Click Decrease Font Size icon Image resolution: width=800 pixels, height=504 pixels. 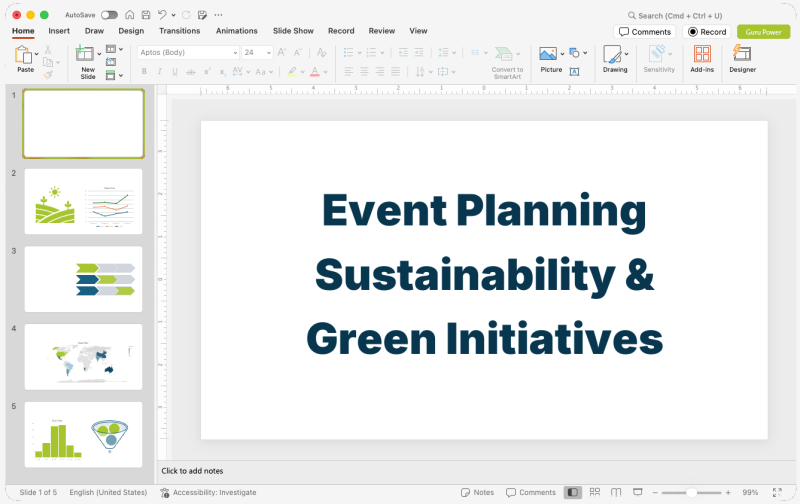[x=298, y=52]
